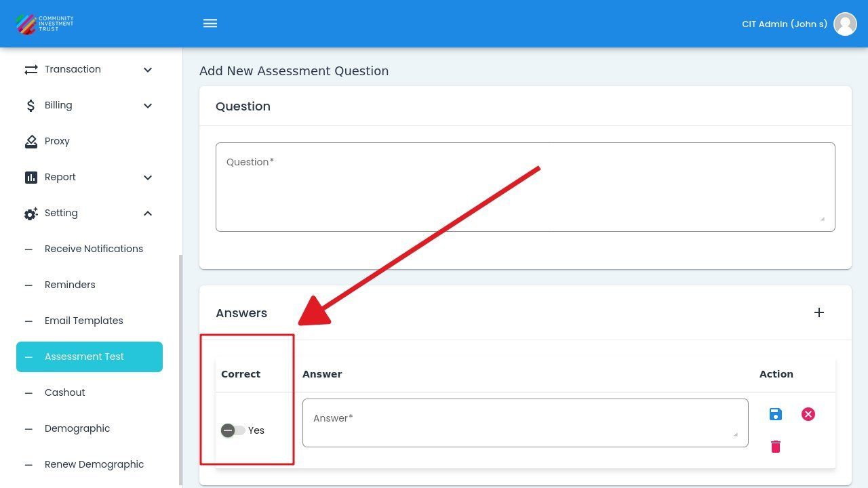
Task: Click the red cancel circle icon
Action: (x=808, y=414)
